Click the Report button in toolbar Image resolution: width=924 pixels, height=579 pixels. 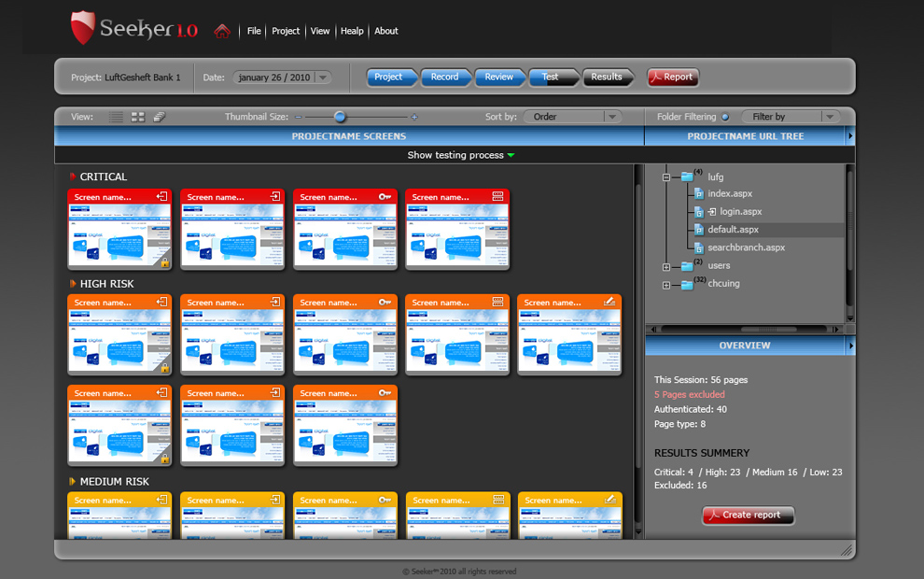pos(673,78)
